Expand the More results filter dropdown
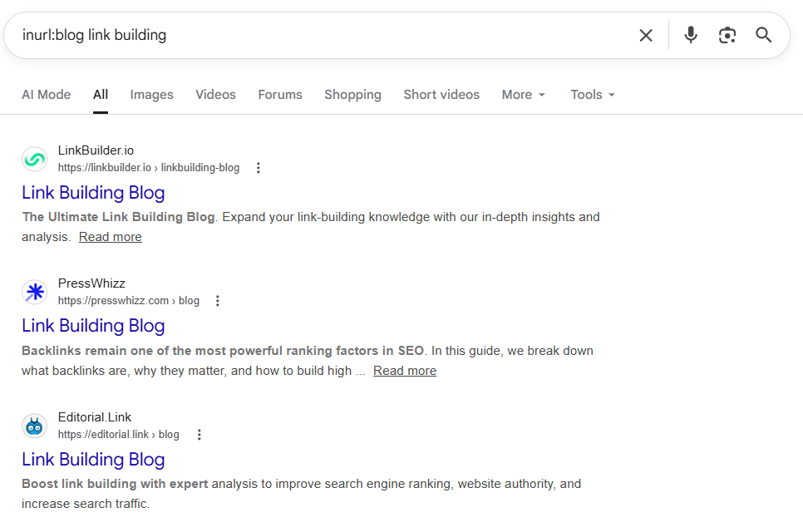 pyautogui.click(x=523, y=94)
